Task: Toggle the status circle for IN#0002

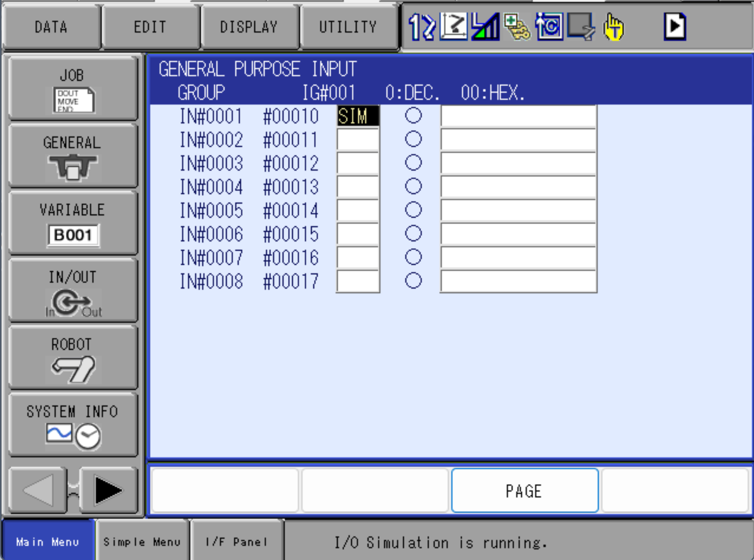Action: pyautogui.click(x=413, y=139)
